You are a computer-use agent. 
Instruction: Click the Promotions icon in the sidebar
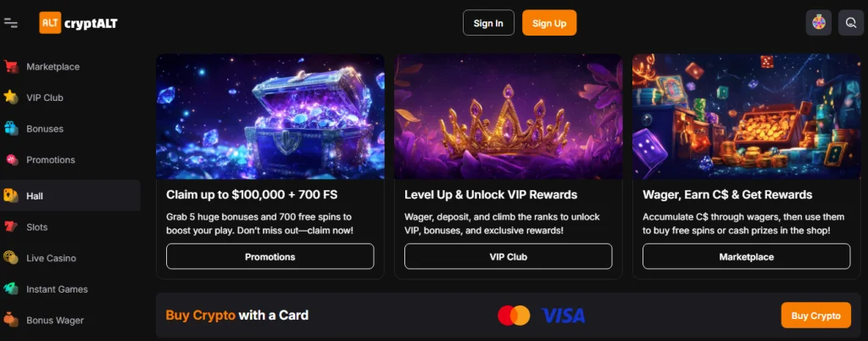11,159
